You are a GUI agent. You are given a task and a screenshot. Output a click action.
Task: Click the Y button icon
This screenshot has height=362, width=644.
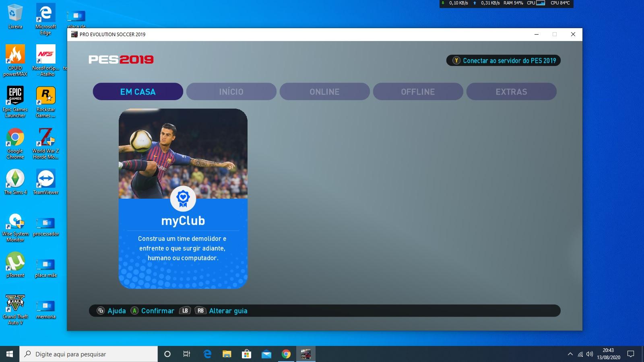(456, 61)
